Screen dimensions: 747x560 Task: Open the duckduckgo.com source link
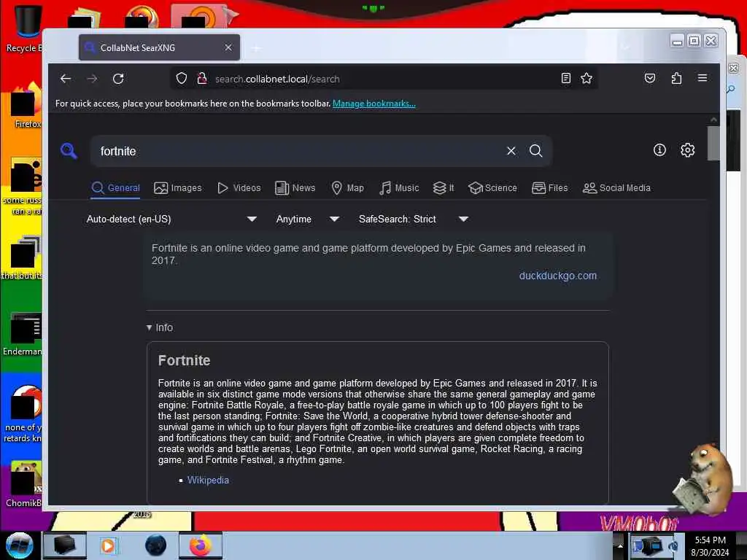(x=558, y=276)
